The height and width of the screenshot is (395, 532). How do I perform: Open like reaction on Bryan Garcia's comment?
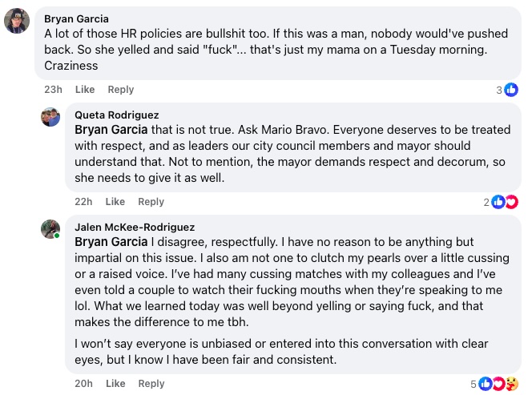tap(510, 90)
